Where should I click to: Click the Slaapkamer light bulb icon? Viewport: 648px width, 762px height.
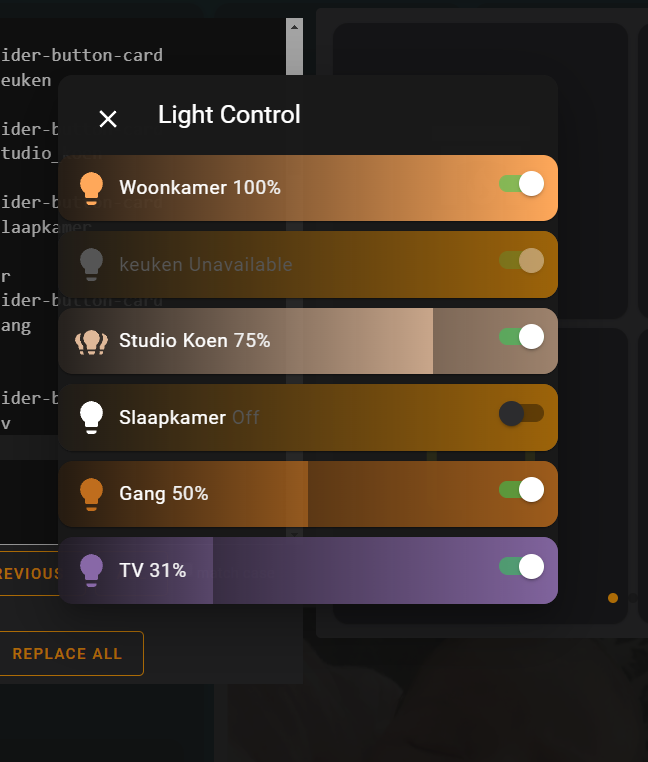point(92,417)
